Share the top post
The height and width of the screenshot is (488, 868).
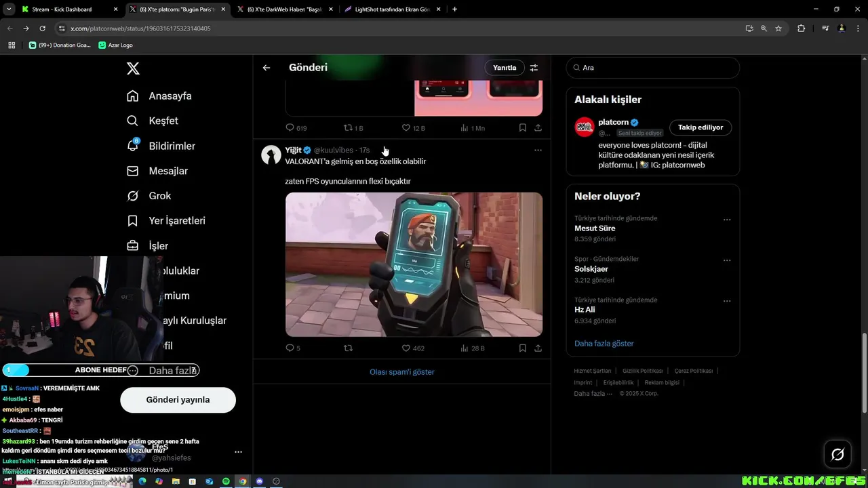(x=538, y=127)
